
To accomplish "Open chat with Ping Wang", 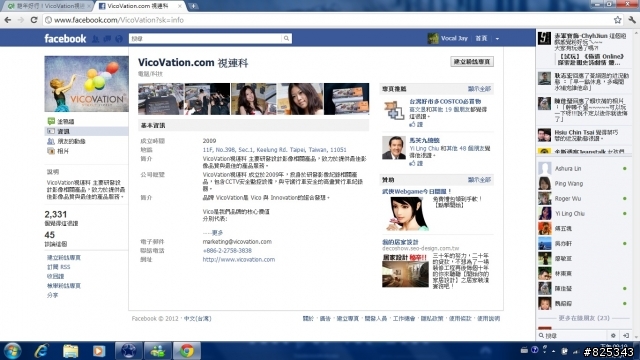I will 583,184.
